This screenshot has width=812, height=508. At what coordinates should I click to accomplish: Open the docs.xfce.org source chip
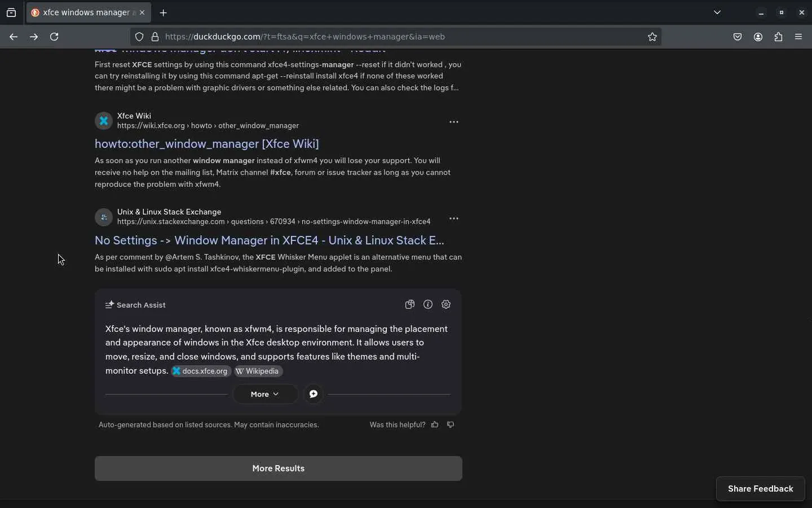(x=201, y=371)
